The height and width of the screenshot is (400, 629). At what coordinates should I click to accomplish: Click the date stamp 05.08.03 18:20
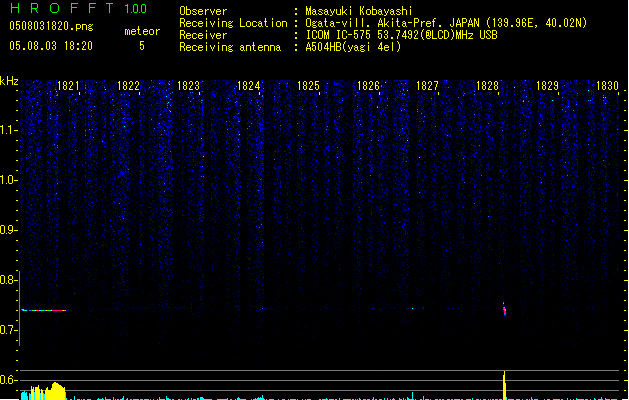tap(51, 46)
